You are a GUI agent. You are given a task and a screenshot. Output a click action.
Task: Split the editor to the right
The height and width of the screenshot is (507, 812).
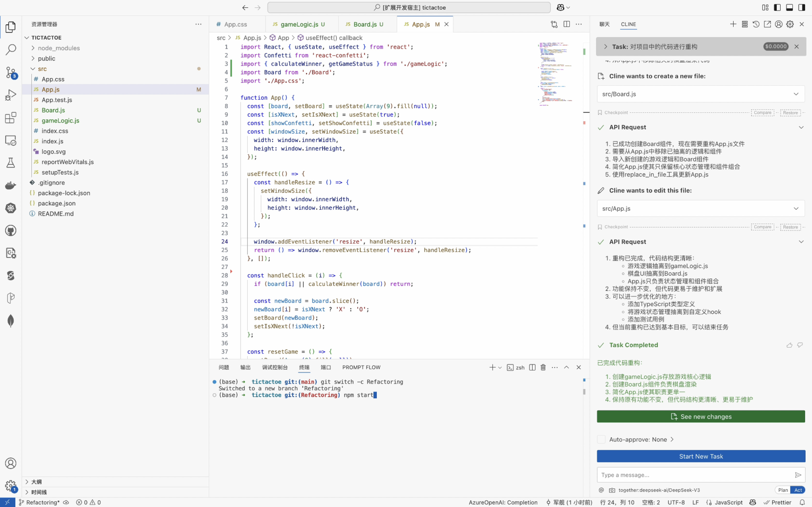pos(567,24)
